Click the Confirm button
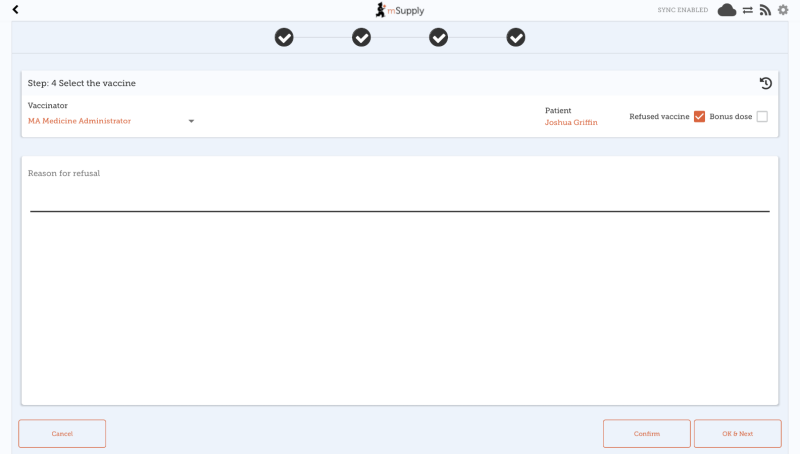 [647, 434]
